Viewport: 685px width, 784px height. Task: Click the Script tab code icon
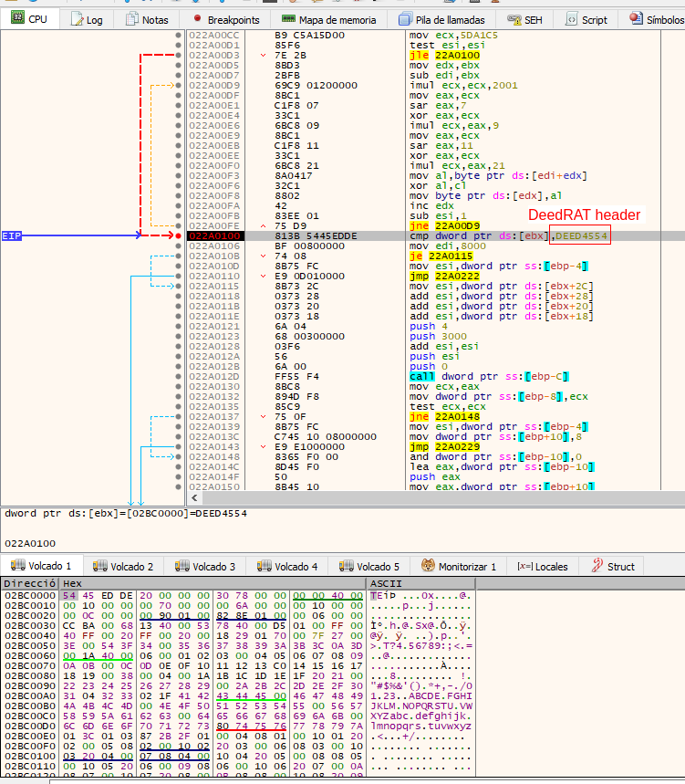[x=571, y=19]
